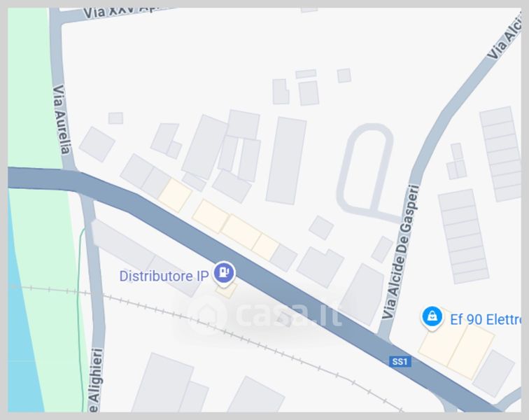Select the SS1 road shield badge
The height and width of the screenshot is (420, 529).
tap(400, 362)
